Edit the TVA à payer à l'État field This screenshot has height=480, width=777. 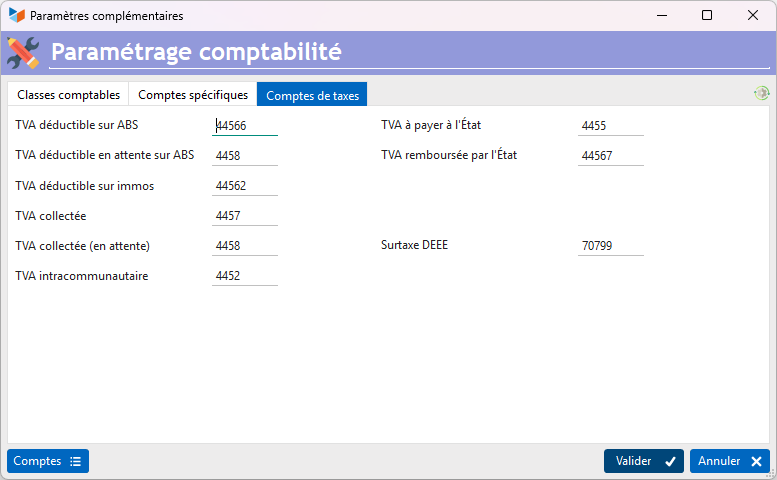(x=611, y=126)
